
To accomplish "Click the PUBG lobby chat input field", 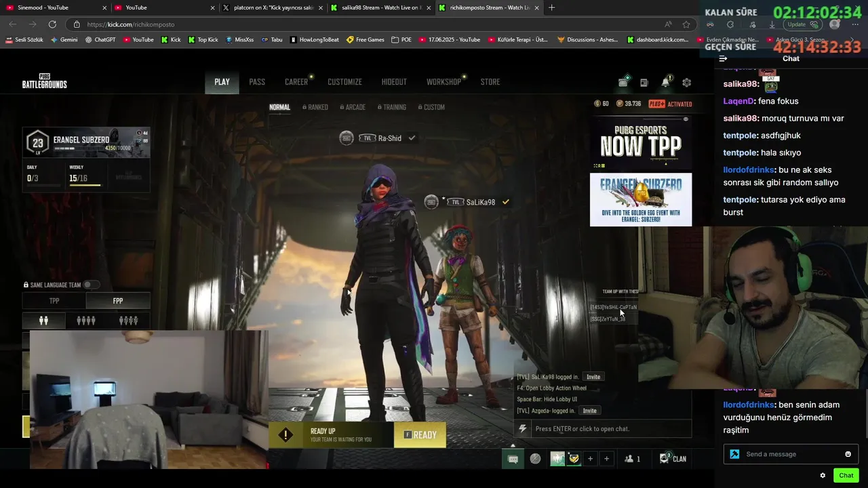I will coord(610,428).
